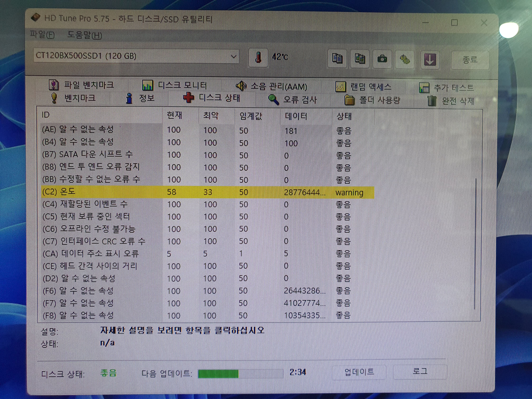Click the copy screenshot to clipboard icon
The width and height of the screenshot is (532, 399).
(360, 59)
